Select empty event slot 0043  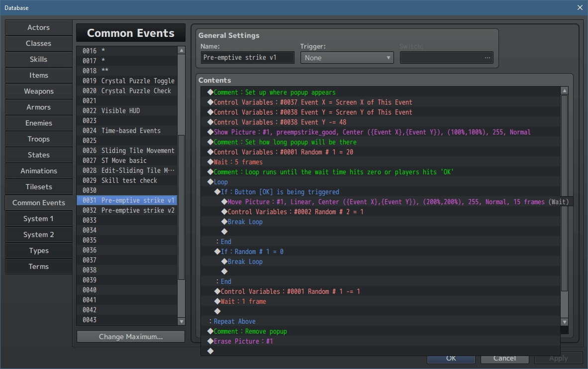(x=127, y=320)
